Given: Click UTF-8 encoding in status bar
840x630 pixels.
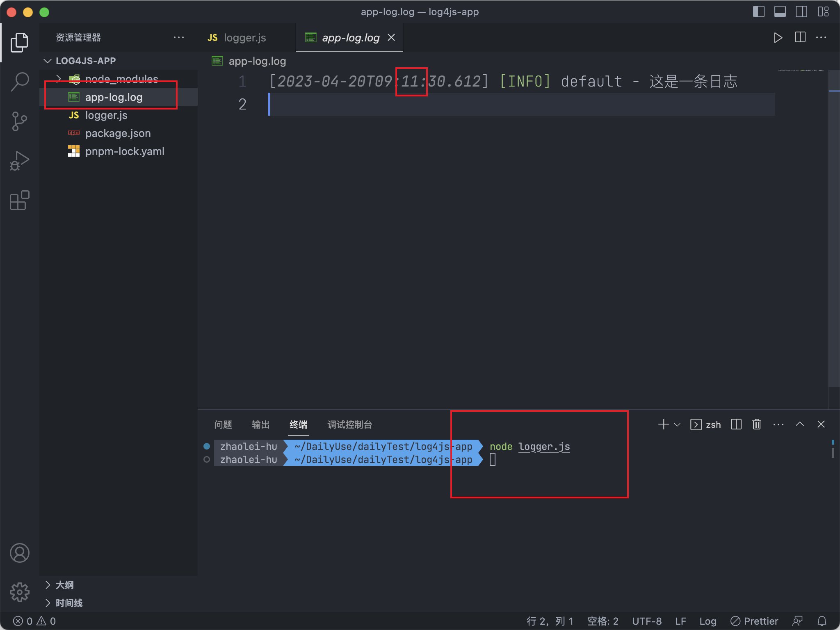Looking at the screenshot, I should click(647, 621).
